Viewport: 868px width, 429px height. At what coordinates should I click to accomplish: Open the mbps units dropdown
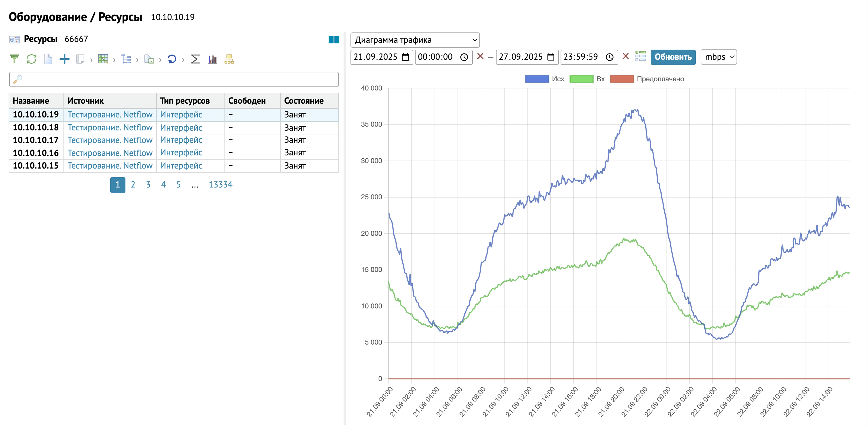718,57
